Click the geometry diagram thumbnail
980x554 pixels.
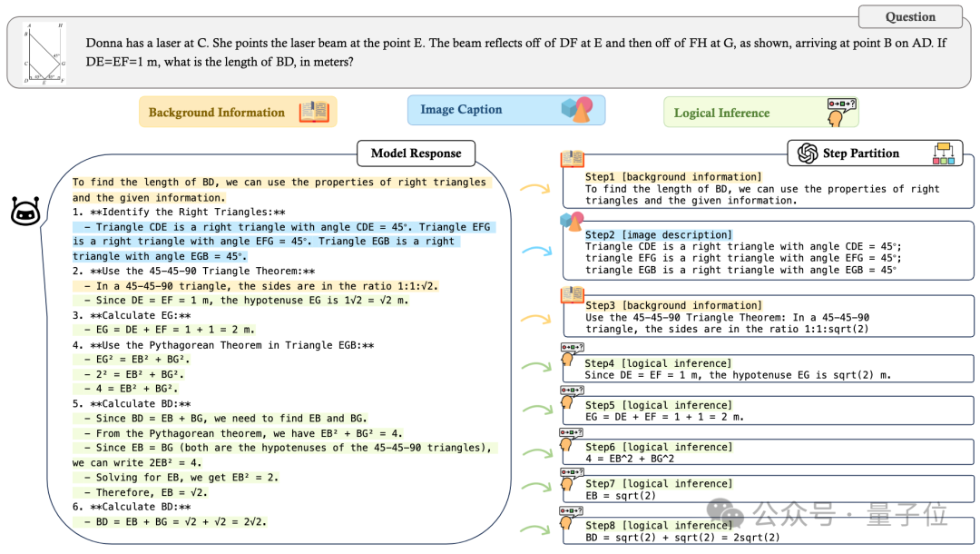pos(44,54)
